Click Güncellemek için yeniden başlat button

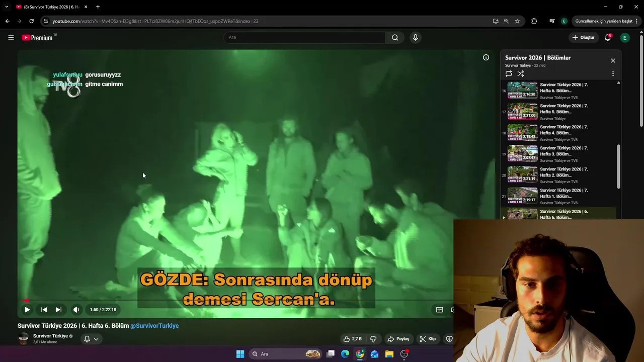[604, 21]
